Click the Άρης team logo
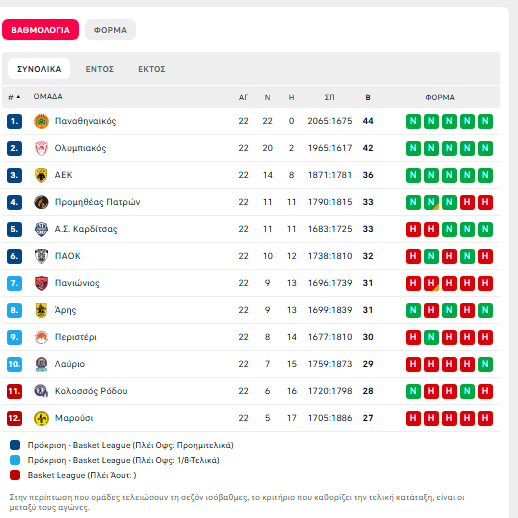 tap(41, 310)
